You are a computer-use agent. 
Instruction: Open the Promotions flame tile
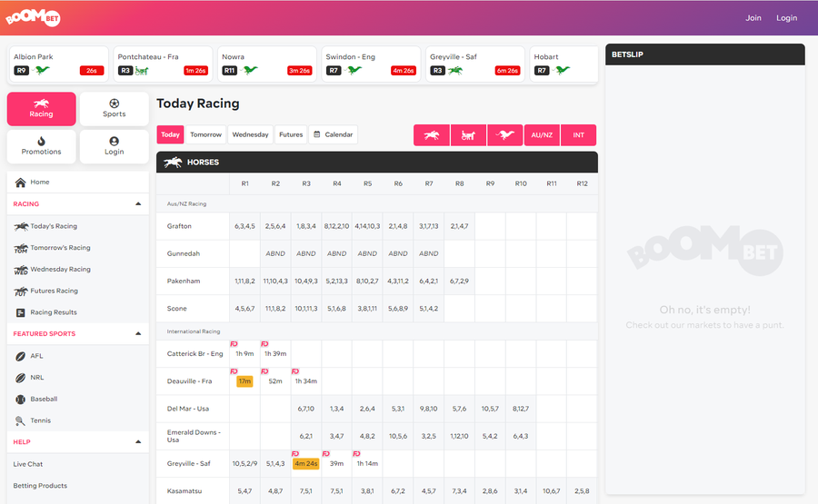41,146
